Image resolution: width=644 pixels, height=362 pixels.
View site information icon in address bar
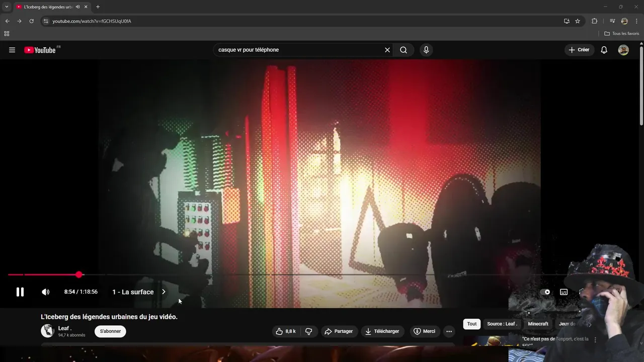pyautogui.click(x=46, y=21)
